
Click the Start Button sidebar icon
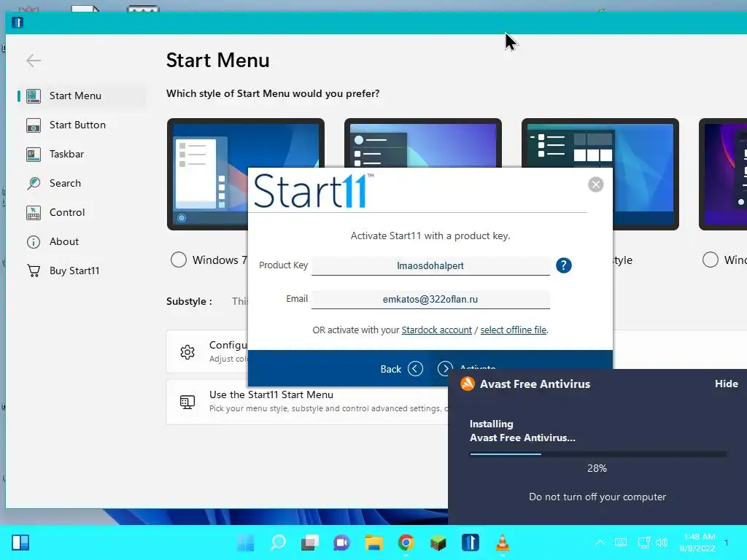click(x=34, y=125)
